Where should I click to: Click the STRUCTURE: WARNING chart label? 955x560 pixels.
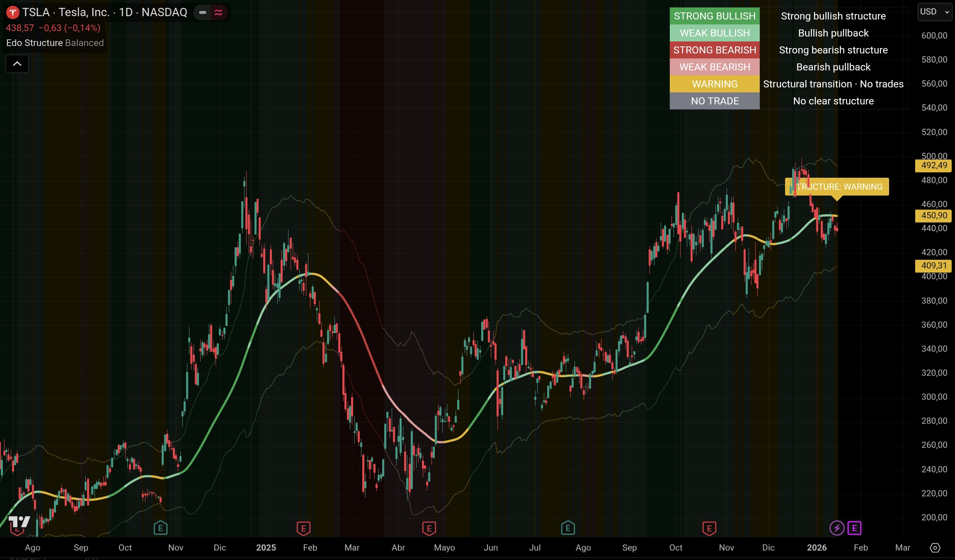[x=837, y=187]
